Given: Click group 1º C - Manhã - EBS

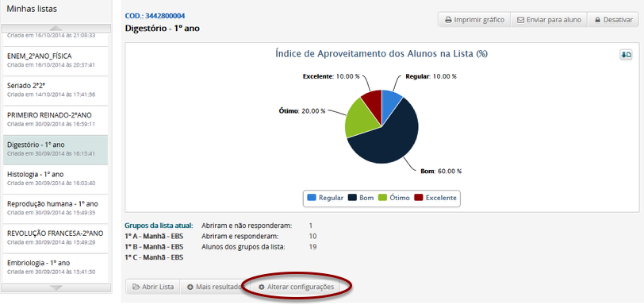Looking at the screenshot, I should 154,257.
